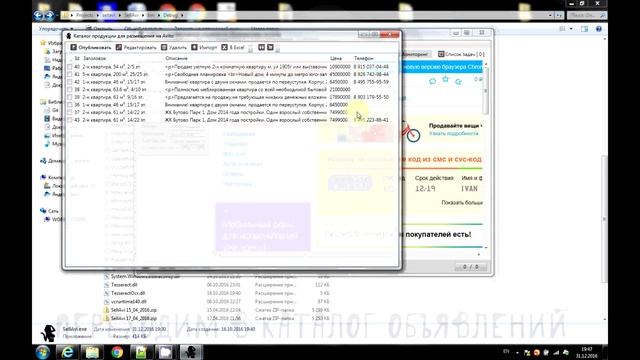Click the first small toolbar icon after В Excel
The image size is (640, 360).
(262, 47)
